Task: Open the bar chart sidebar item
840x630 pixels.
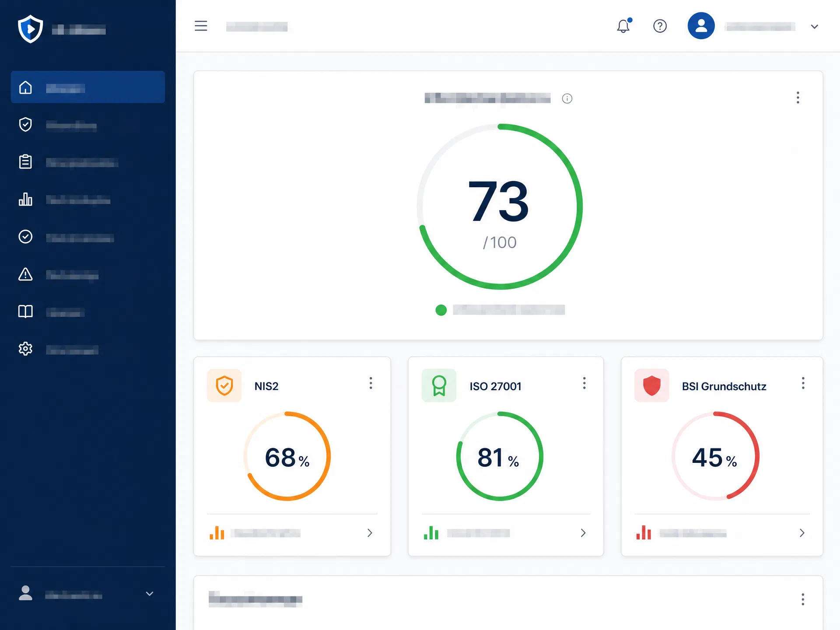Action: tap(25, 199)
